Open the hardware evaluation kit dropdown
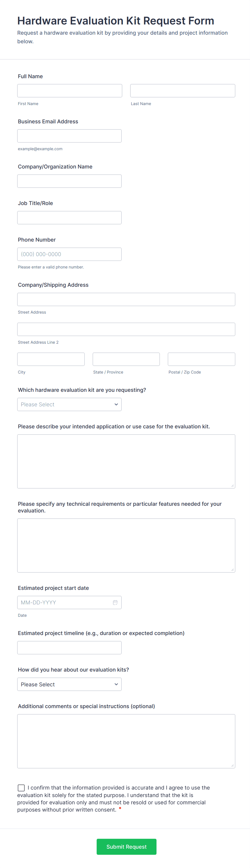The image size is (250, 868). pos(69,404)
